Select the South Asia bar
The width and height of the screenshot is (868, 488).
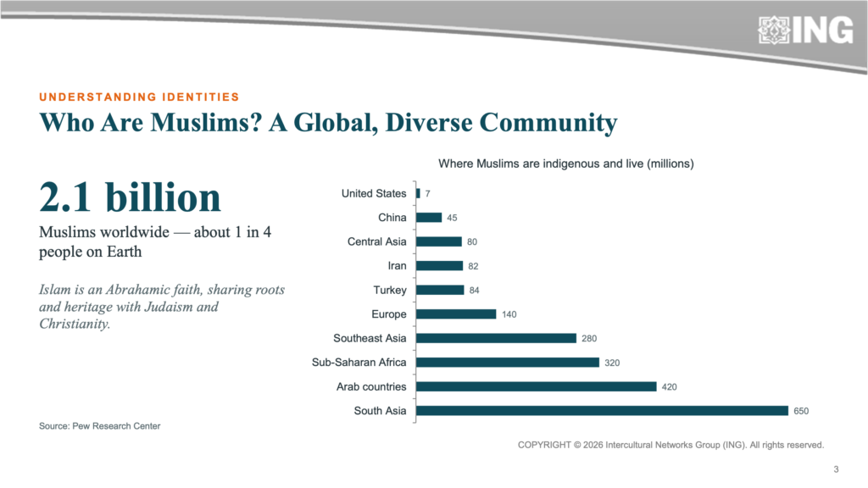click(x=603, y=411)
